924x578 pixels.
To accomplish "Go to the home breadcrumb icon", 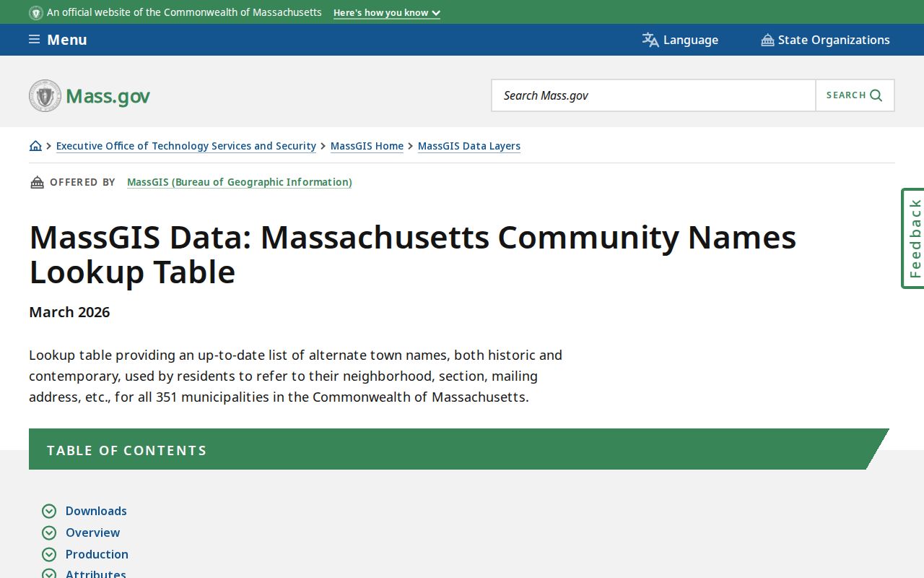I will pyautogui.click(x=35, y=146).
